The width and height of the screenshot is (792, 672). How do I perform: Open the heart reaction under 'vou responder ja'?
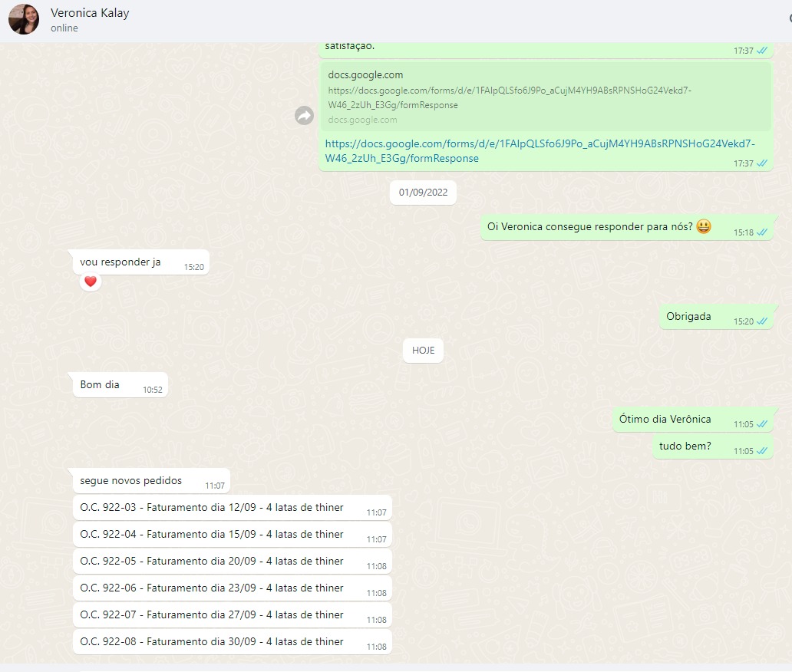coord(91,282)
